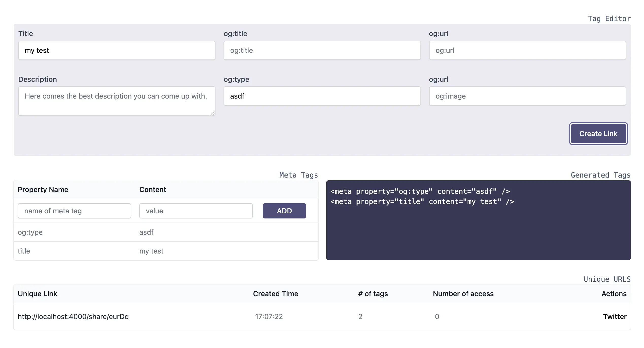Image resolution: width=644 pixels, height=348 pixels.
Task: Click the Title input containing 'my test'
Action: [x=117, y=50]
